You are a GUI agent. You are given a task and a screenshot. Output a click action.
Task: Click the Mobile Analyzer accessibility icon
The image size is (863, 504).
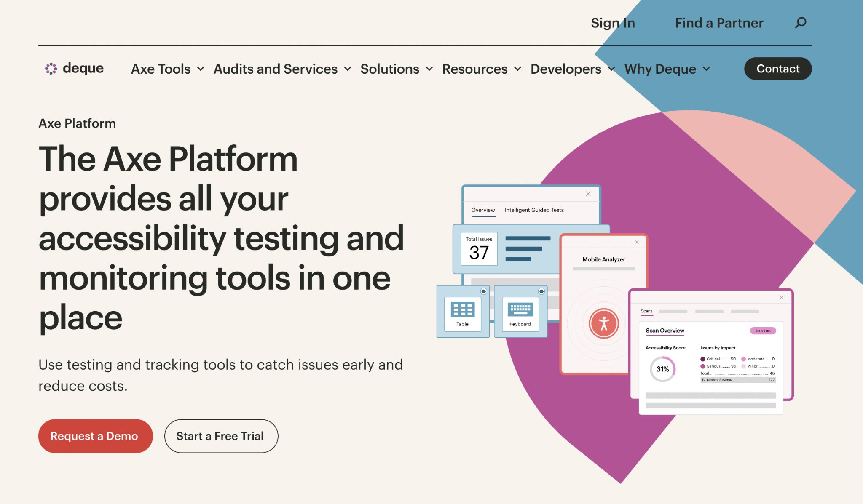[604, 323]
